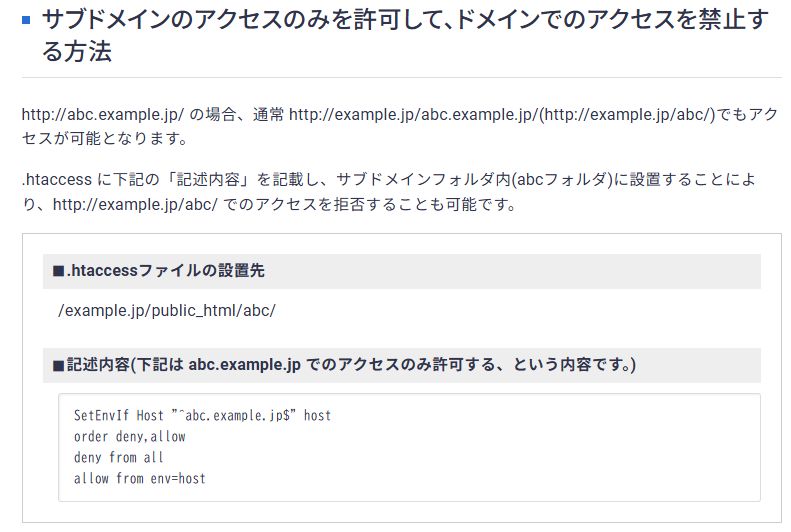Click the http://example.jp/abc/ URL in second paragraph
Screen dimensions: 791x532
coord(135,204)
